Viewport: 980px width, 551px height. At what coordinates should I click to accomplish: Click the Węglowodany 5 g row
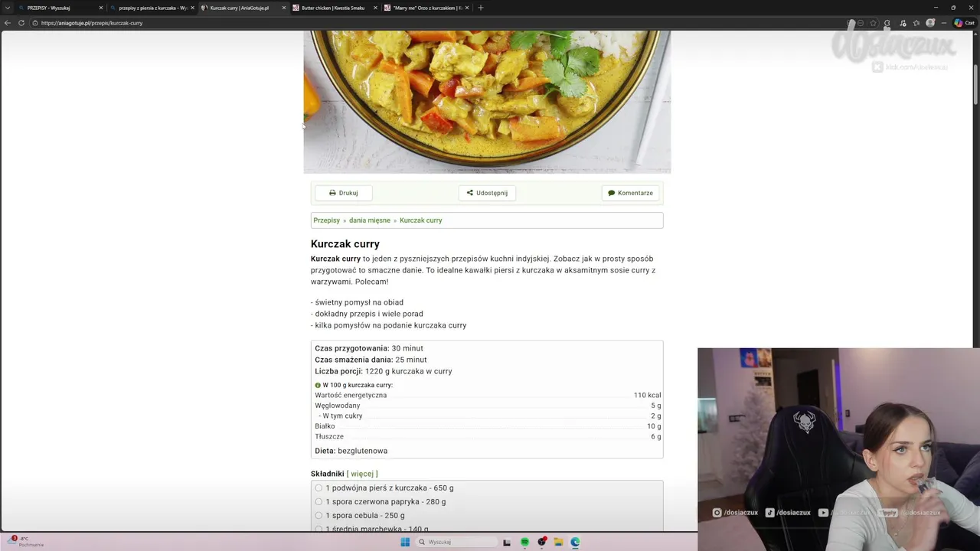tap(488, 406)
